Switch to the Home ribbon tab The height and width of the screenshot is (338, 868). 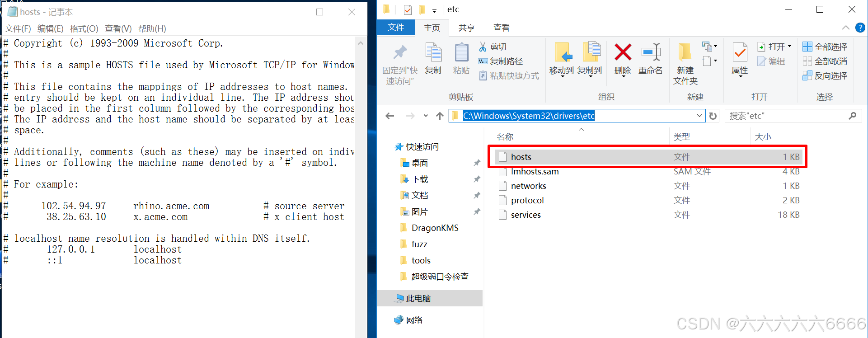(x=432, y=28)
